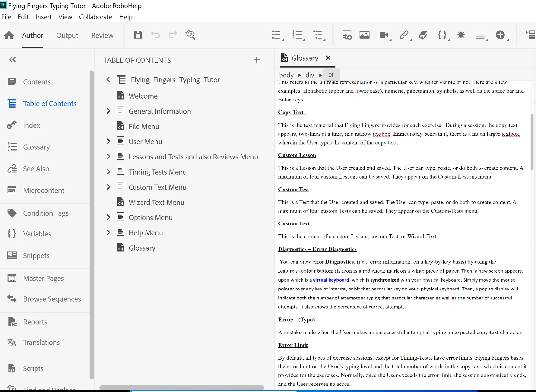
Task: Open the Collaborate menu
Action: 96,17
